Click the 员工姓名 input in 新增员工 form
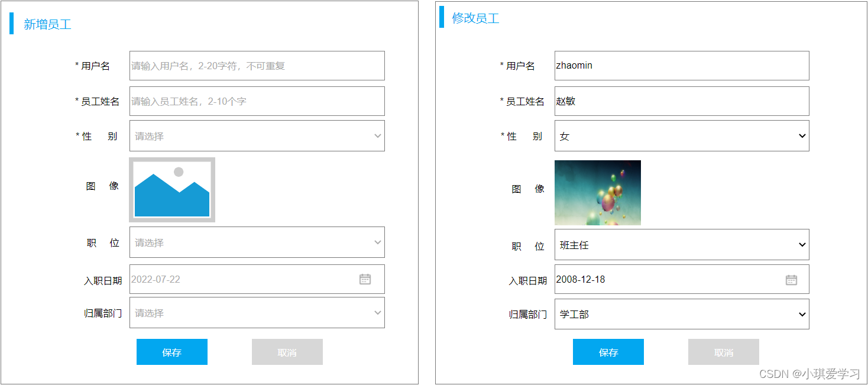Screen dimensions: 868x385 tap(257, 101)
